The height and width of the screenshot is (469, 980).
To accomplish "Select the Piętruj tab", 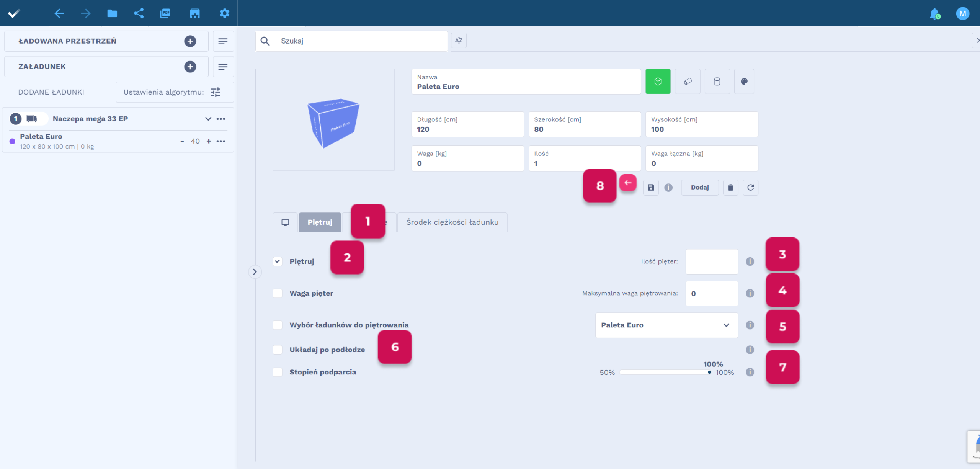I will click(320, 222).
